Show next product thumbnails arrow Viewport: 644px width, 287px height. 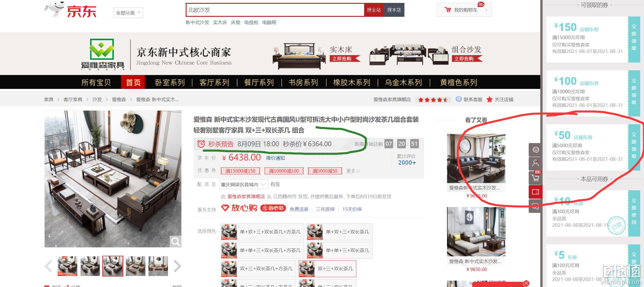point(177,266)
